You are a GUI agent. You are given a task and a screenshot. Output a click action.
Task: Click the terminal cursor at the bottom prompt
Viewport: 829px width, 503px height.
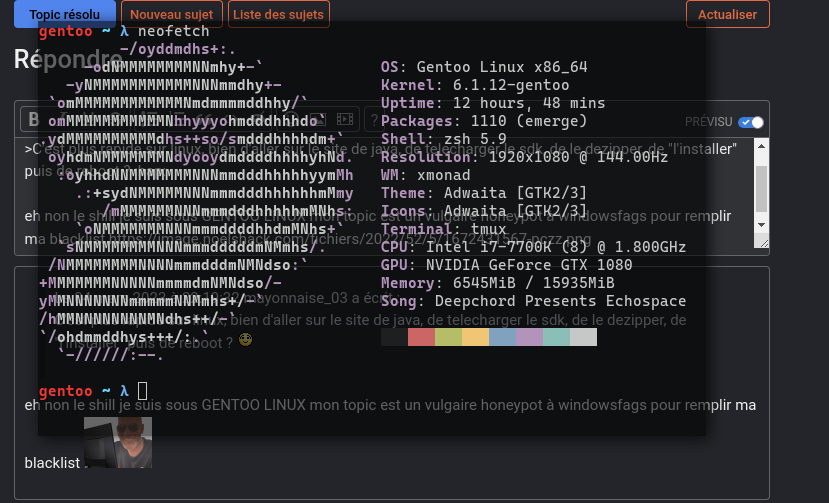click(142, 391)
